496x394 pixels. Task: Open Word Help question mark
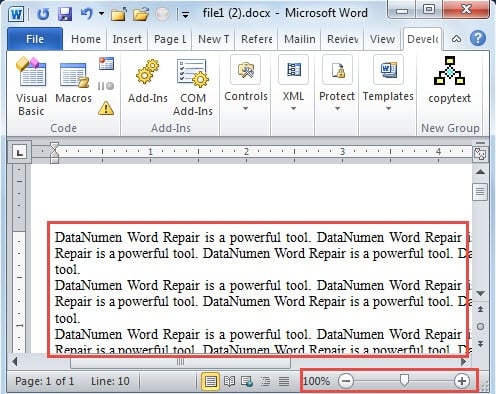point(478,38)
